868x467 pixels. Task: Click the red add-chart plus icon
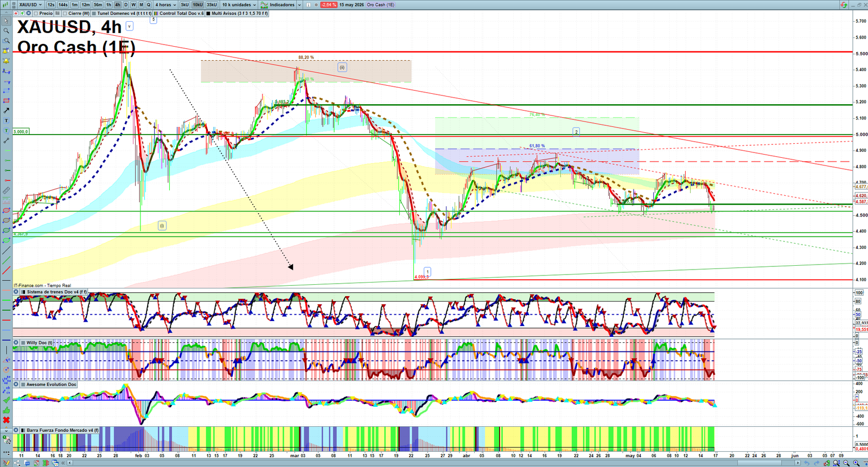pos(16,13)
